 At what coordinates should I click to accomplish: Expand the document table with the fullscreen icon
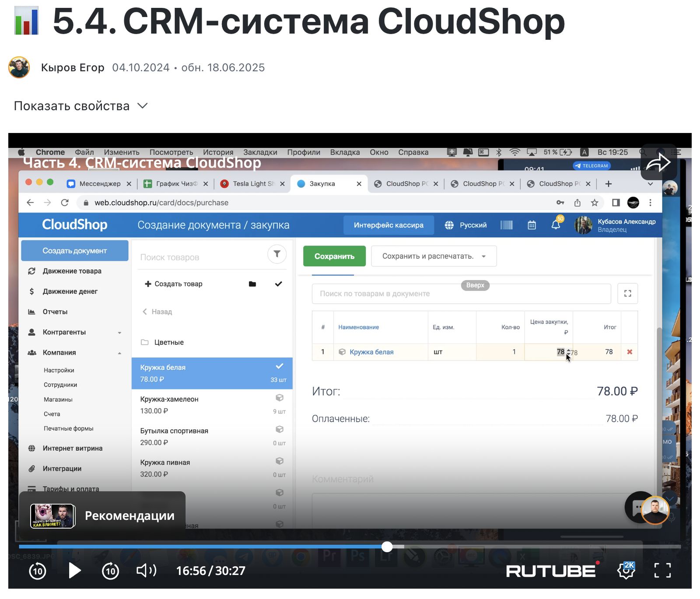(x=628, y=294)
